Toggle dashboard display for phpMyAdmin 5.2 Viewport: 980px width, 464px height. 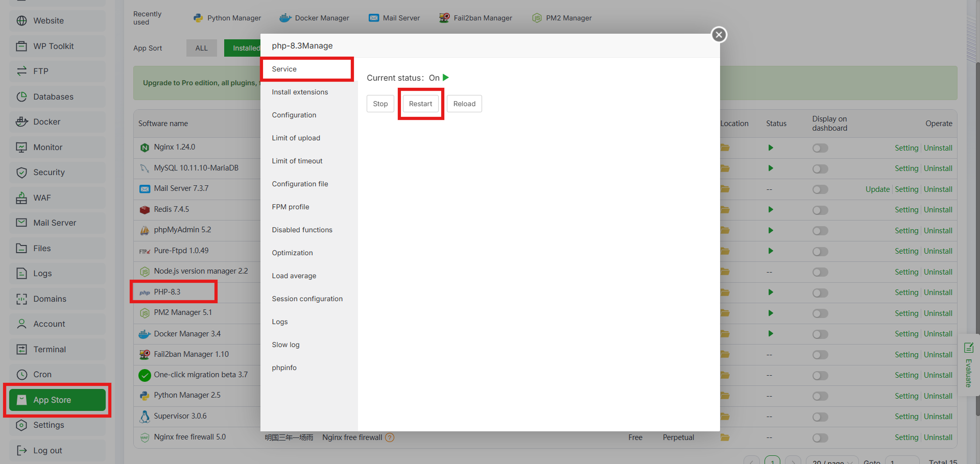pos(820,231)
